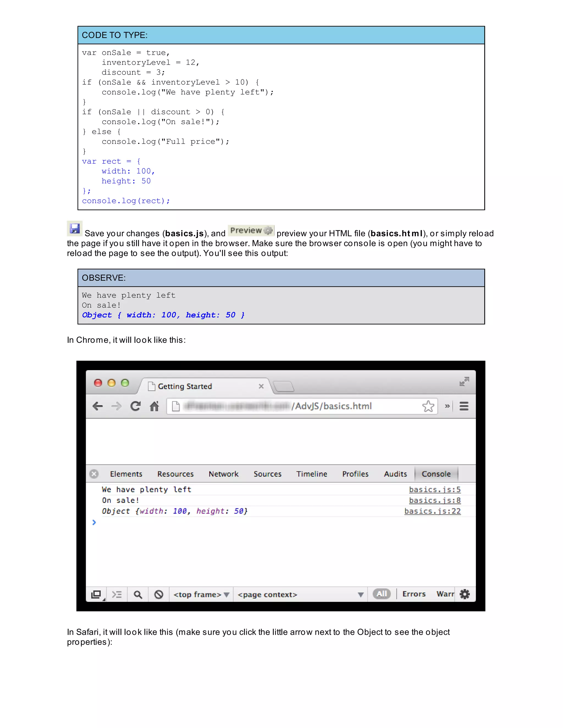The image size is (563, 728).
Task: Switch to the Timeline tab
Action: point(312,474)
